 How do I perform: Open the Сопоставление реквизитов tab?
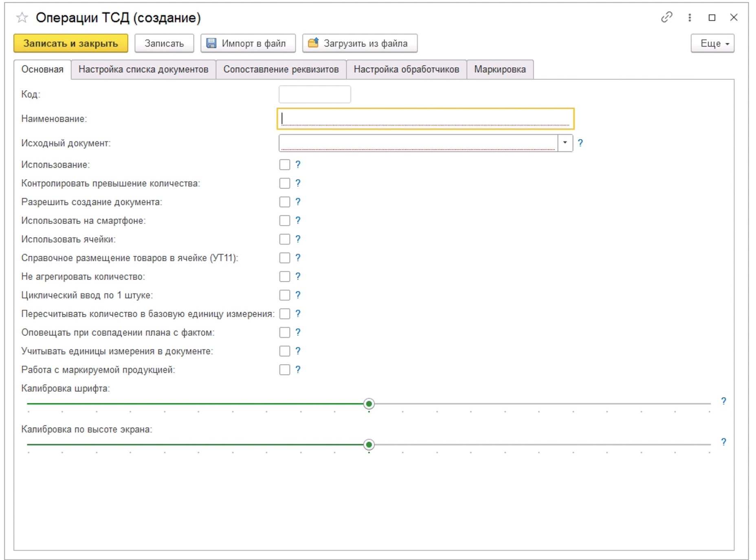coord(281,69)
